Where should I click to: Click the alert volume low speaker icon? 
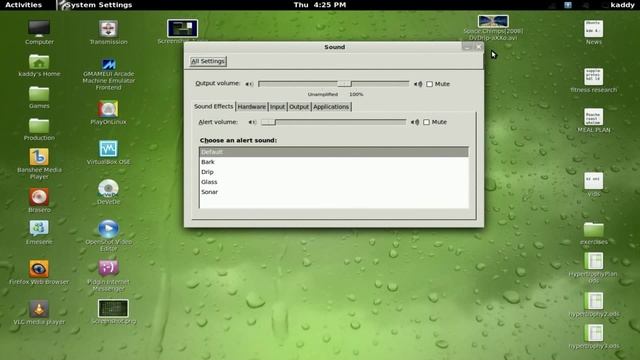click(252, 122)
